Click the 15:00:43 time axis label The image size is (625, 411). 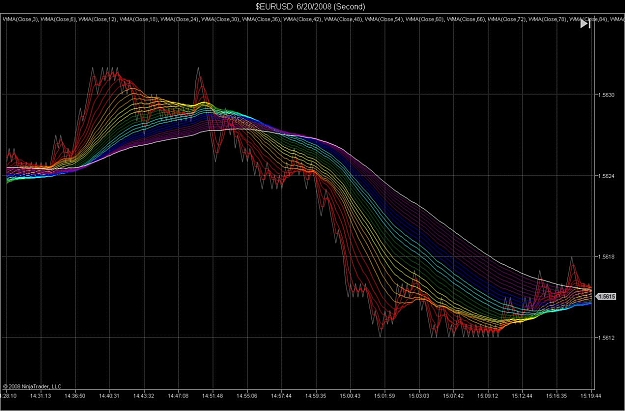(350, 396)
